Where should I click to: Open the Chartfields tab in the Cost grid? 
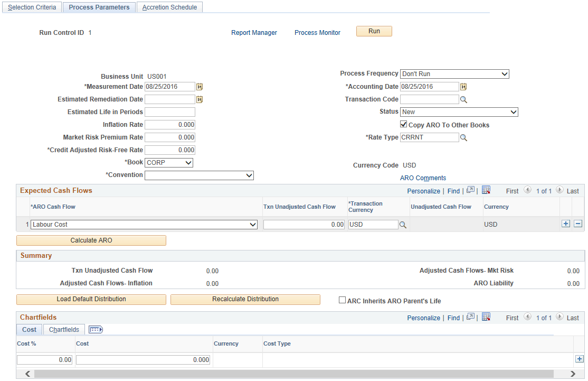[x=63, y=329]
